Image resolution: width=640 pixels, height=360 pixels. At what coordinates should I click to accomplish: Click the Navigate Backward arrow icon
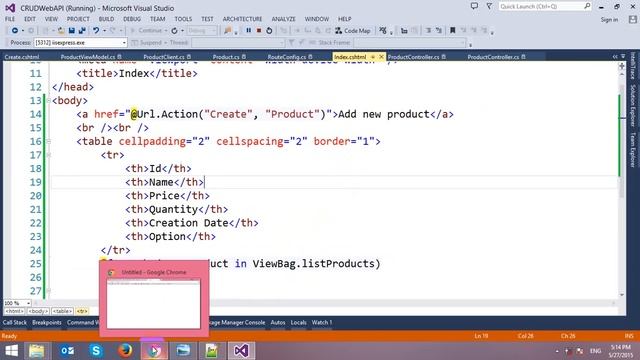tap(15, 31)
